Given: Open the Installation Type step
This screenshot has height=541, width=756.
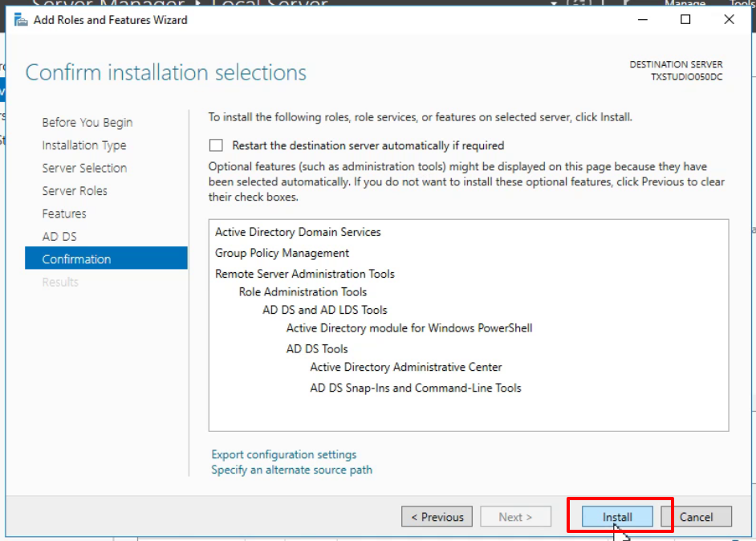Looking at the screenshot, I should (x=84, y=145).
